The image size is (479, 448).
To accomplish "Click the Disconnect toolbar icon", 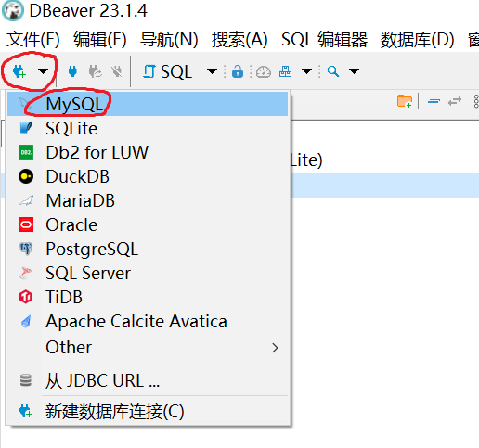I will (117, 71).
